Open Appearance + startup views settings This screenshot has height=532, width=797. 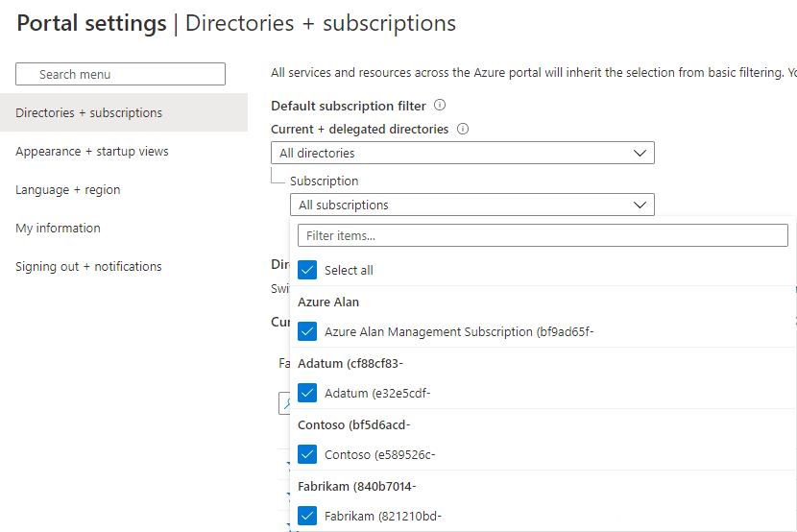point(91,151)
